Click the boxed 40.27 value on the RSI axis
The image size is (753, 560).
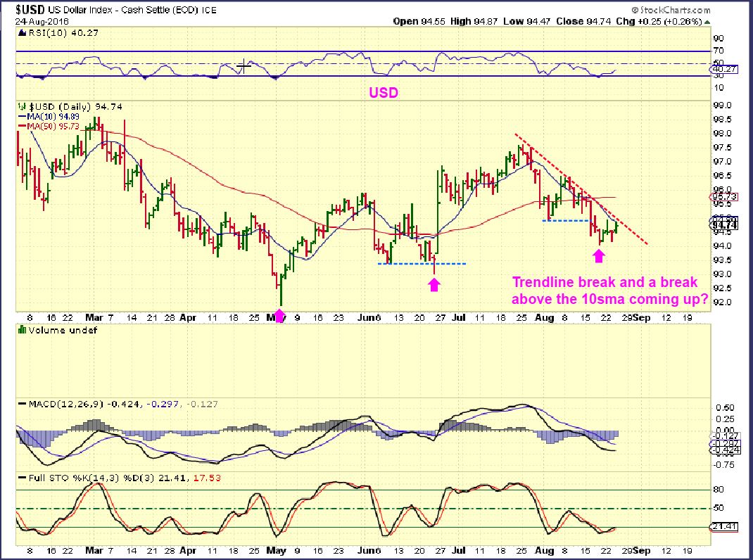click(x=725, y=69)
